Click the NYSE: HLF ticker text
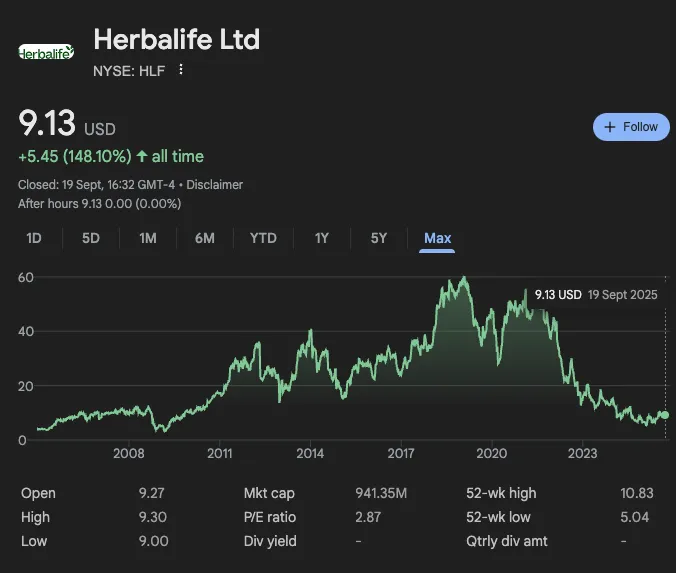Screen dimensions: 676x573 129,71
